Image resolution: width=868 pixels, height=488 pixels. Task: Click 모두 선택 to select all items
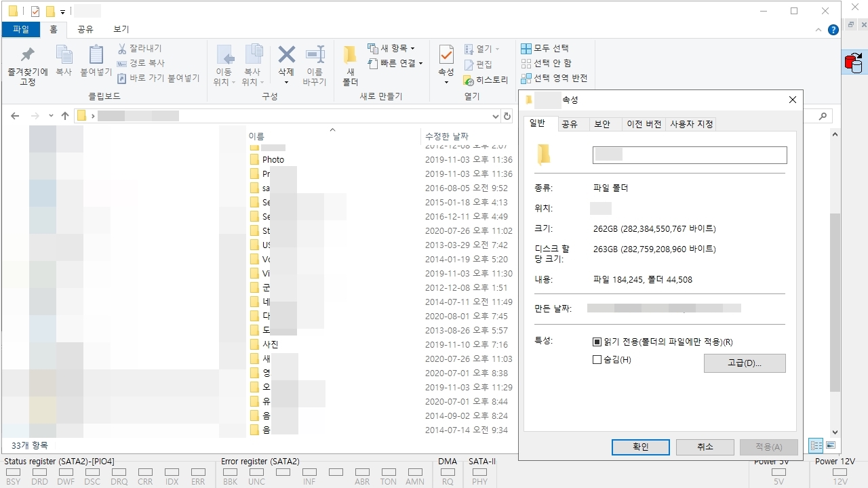(545, 49)
